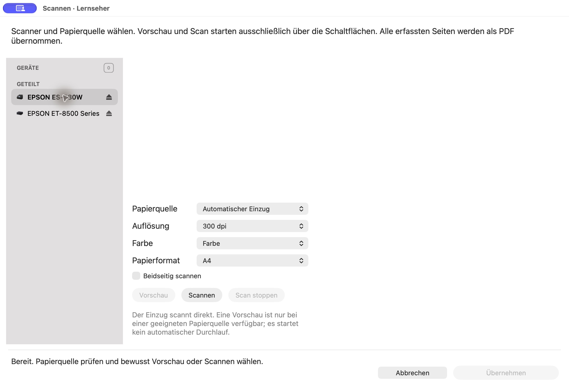Eject the EPSON ES-580W scanner

click(109, 97)
